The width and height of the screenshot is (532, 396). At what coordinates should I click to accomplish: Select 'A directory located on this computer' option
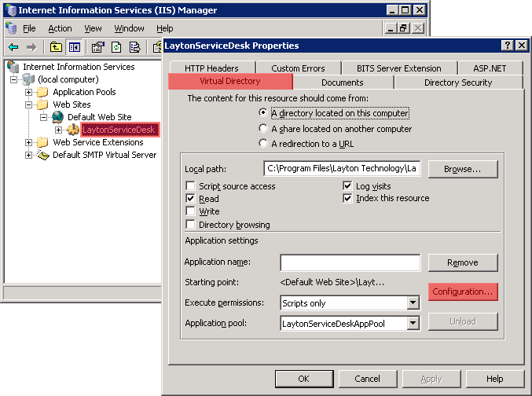click(263, 112)
